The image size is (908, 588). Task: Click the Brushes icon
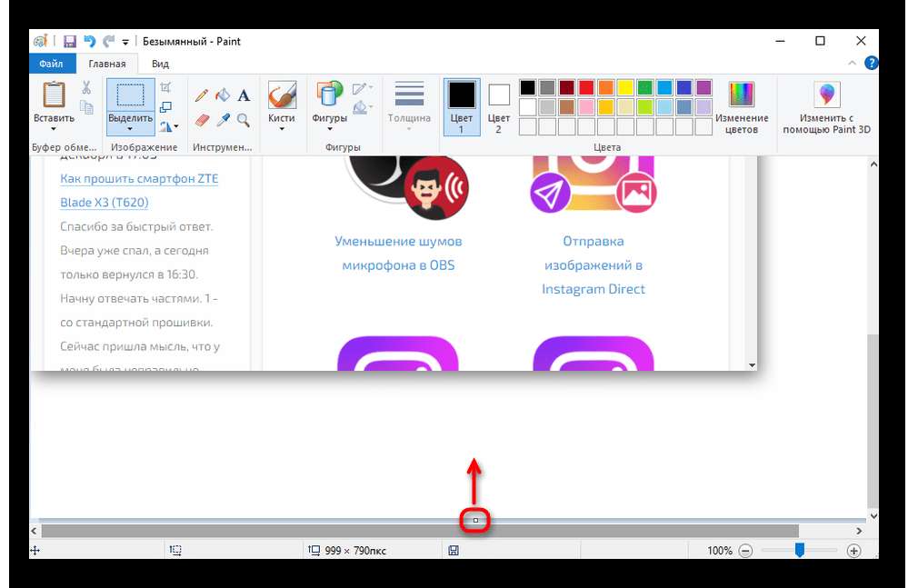tap(282, 95)
